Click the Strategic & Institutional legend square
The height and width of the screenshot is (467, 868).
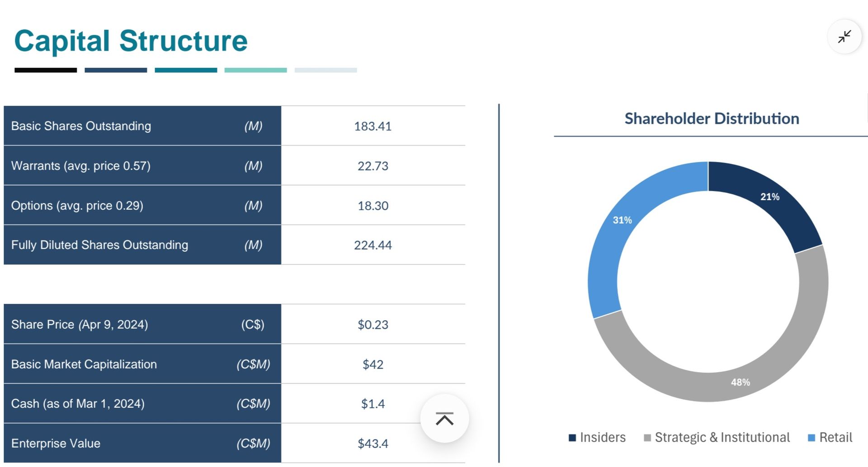point(647,438)
